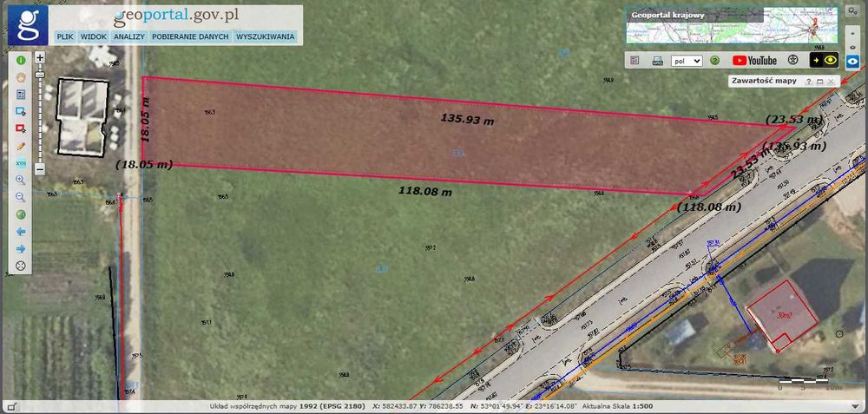Image resolution: width=868 pixels, height=414 pixels.
Task: Click the EPSG 2180 coordinate system text
Action: (x=332, y=406)
